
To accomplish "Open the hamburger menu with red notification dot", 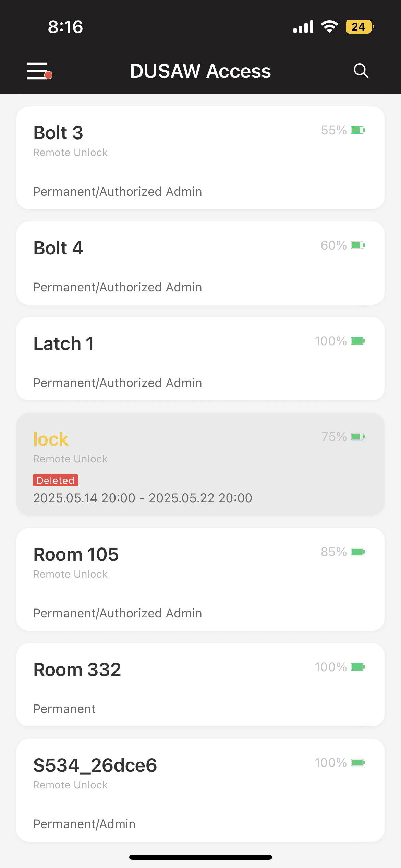I will [39, 71].
